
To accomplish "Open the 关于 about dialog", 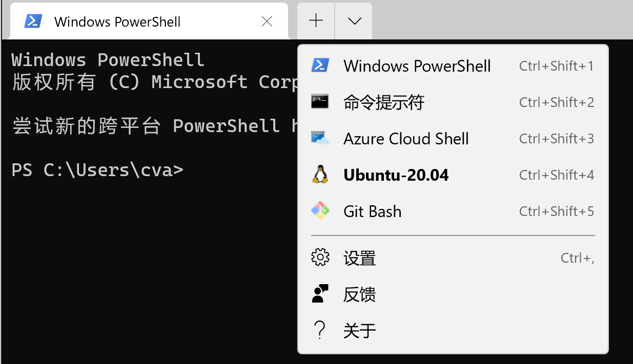I will [359, 330].
